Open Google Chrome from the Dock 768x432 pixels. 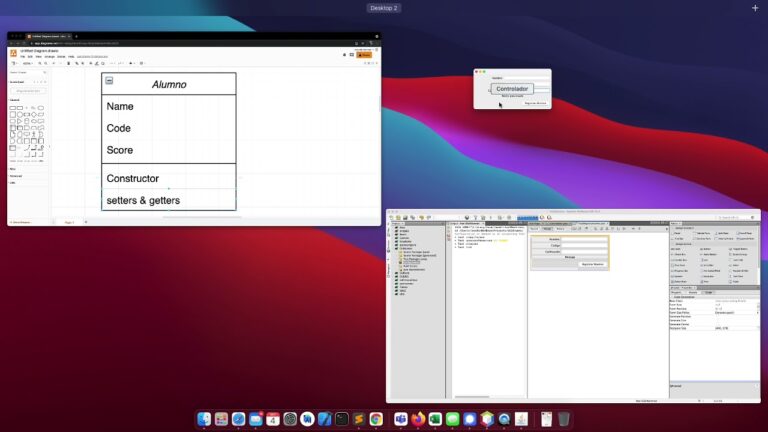pyautogui.click(x=376, y=419)
